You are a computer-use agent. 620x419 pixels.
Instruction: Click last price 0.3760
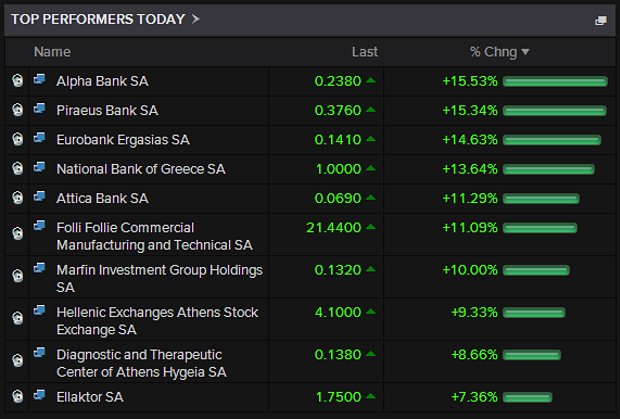point(338,110)
